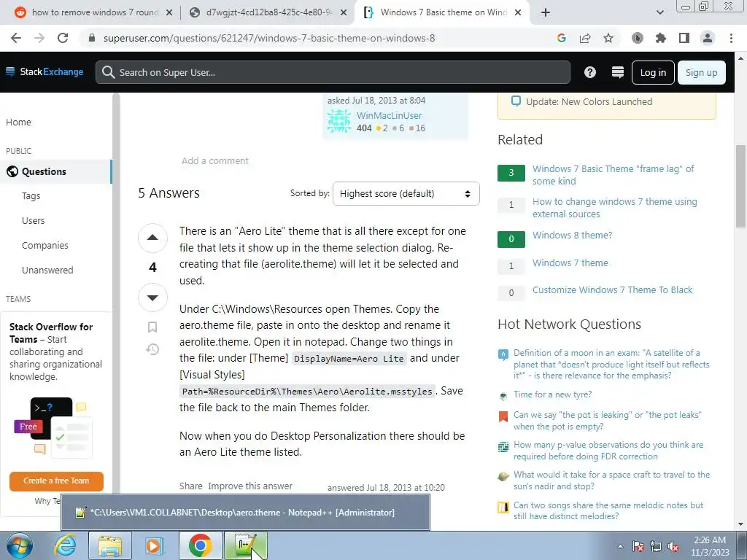
Task: Reload the page with the refresh icon
Action: 63,38
